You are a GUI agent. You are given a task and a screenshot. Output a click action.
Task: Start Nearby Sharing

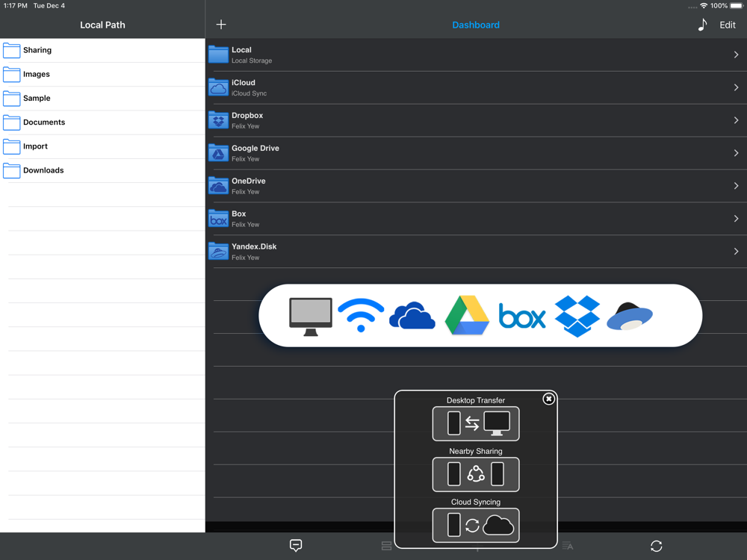click(x=475, y=474)
